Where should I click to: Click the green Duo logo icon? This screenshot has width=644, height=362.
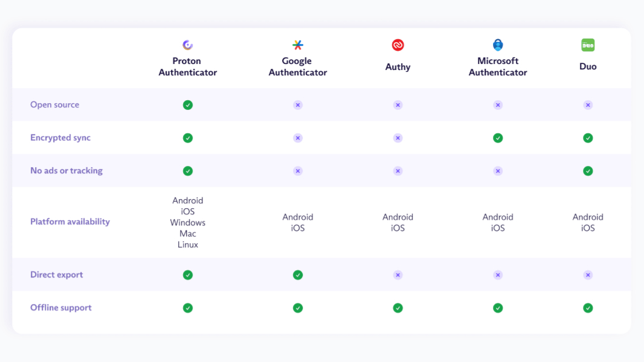click(588, 45)
